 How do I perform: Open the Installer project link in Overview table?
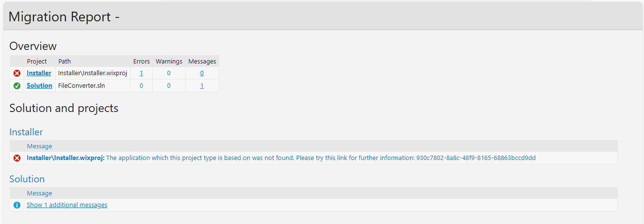point(39,73)
